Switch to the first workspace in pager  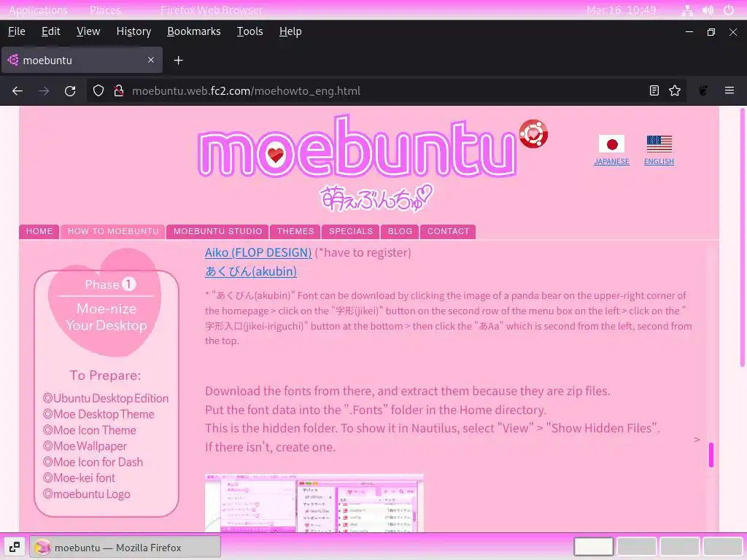(593, 547)
